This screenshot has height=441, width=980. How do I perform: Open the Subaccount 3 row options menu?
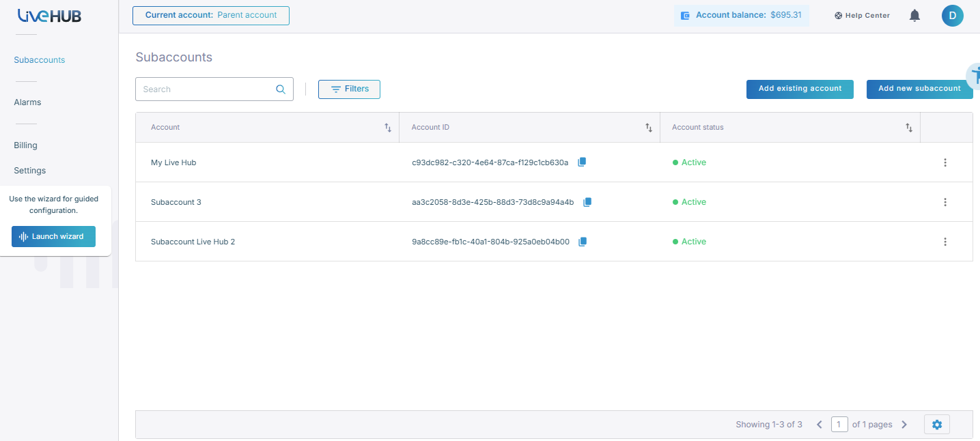(945, 202)
